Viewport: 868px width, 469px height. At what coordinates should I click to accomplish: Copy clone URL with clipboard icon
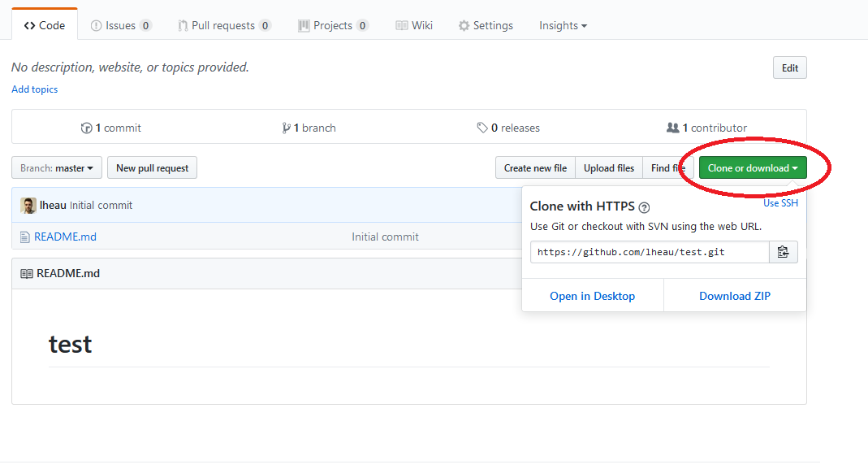783,252
